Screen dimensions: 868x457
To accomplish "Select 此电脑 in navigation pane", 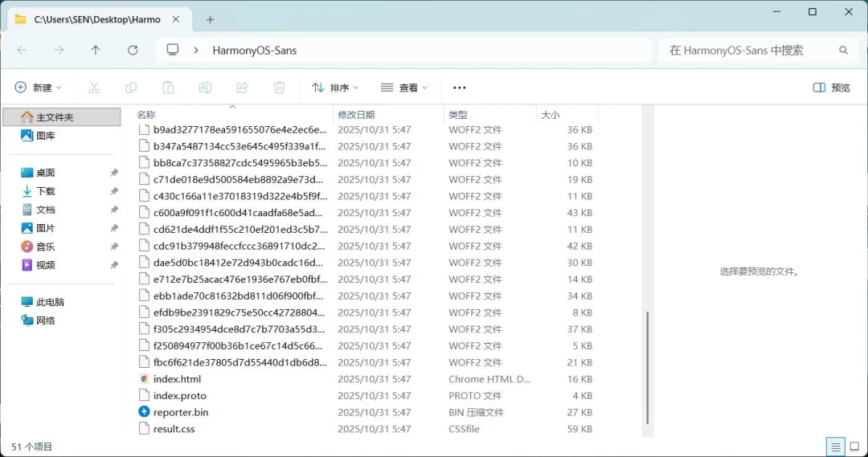I will (50, 302).
